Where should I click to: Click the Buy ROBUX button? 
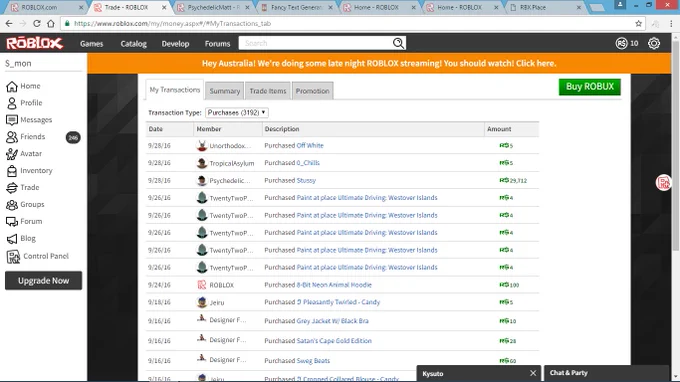click(589, 87)
